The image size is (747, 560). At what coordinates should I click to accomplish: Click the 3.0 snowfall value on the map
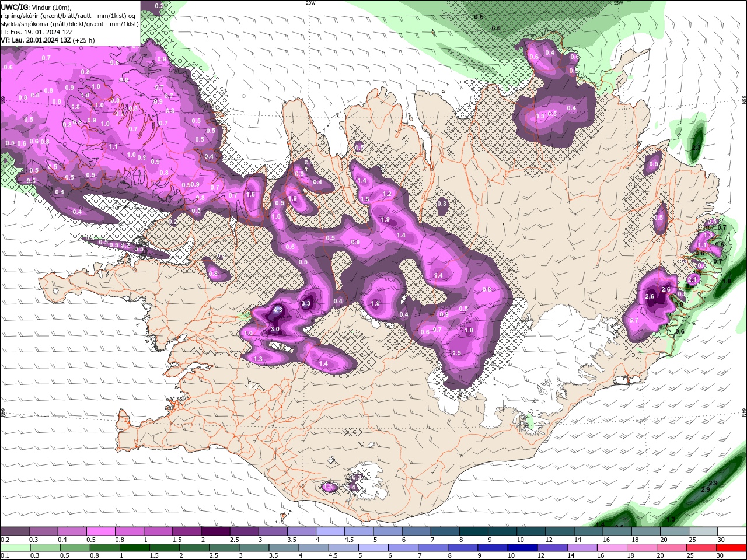(x=275, y=329)
